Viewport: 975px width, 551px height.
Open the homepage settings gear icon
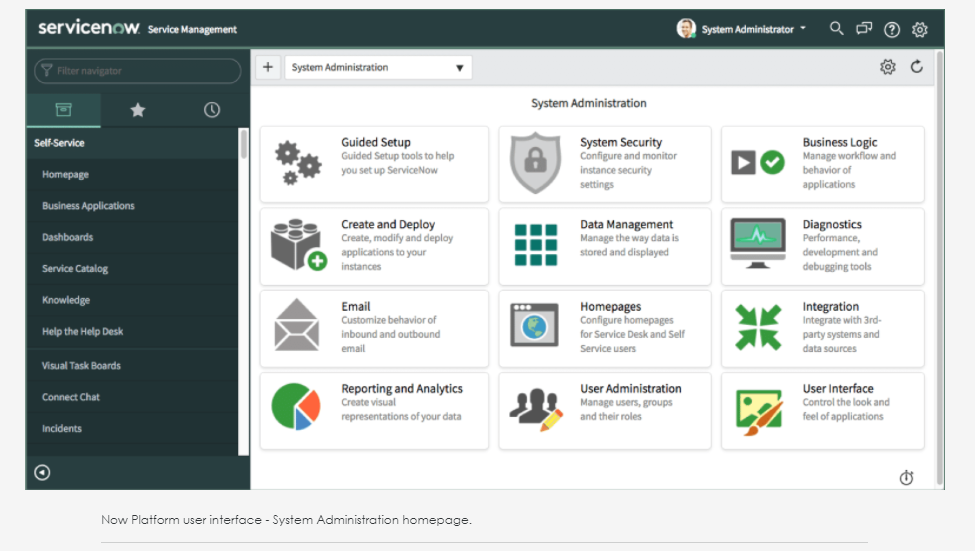888,67
